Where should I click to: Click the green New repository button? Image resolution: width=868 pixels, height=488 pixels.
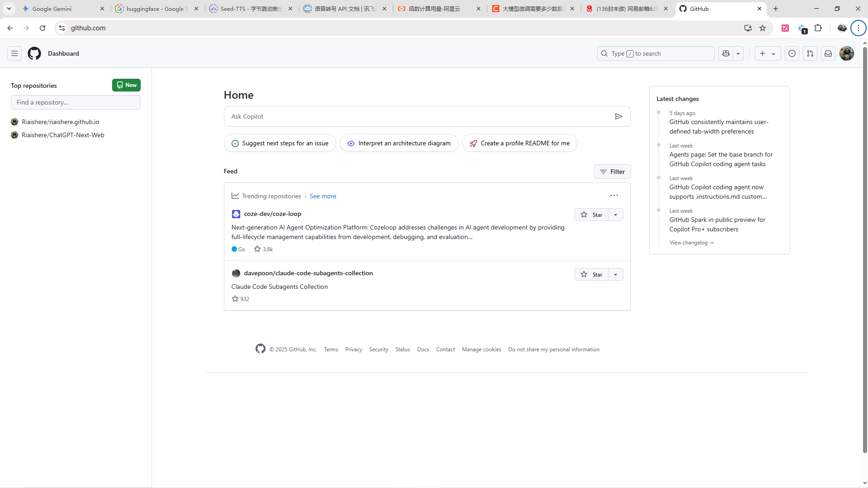[126, 85]
